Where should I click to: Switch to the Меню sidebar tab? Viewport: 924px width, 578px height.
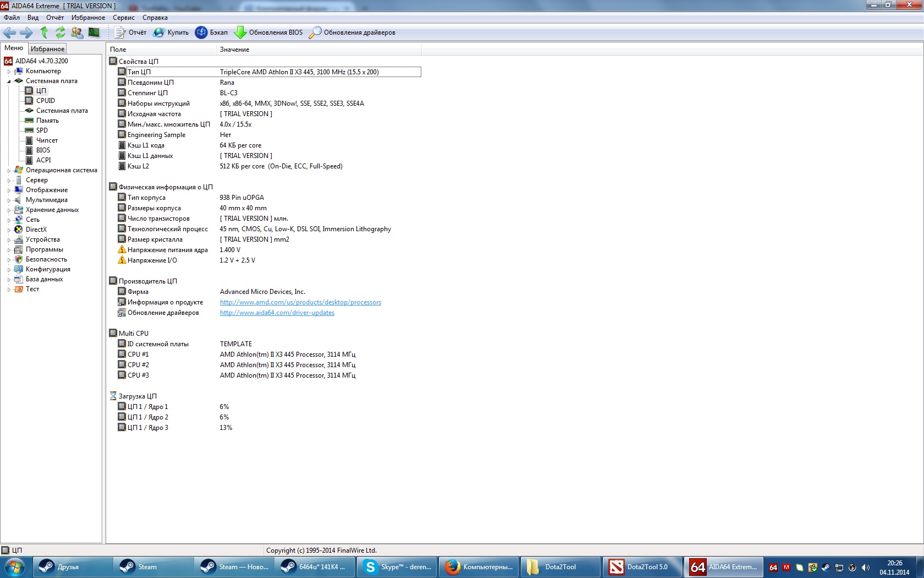[14, 48]
